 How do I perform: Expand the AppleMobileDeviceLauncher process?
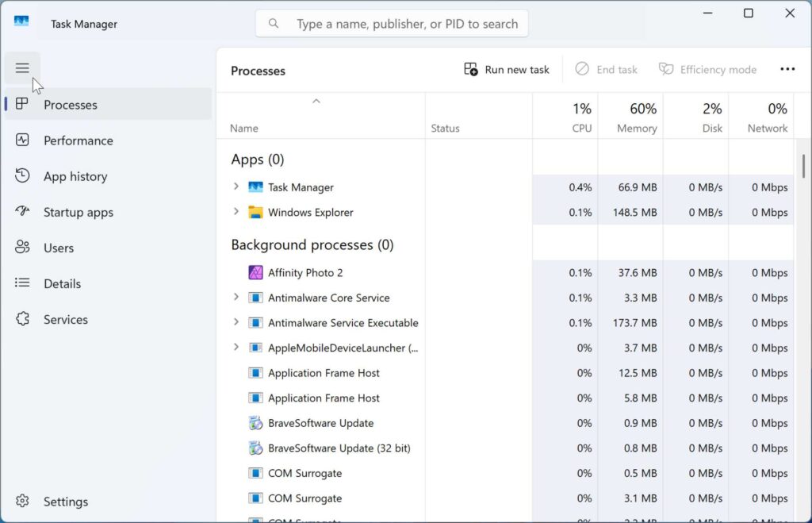tap(236, 348)
